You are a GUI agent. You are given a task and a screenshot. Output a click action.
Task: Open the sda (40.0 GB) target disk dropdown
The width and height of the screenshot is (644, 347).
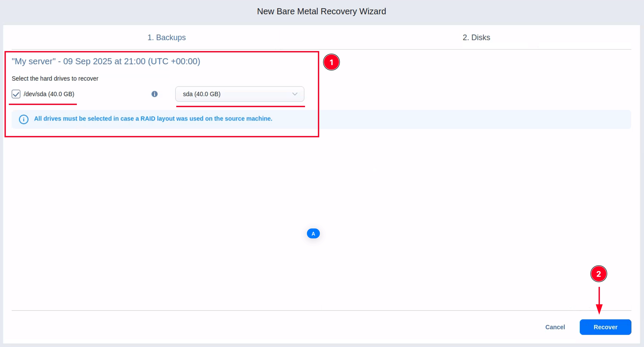click(240, 94)
